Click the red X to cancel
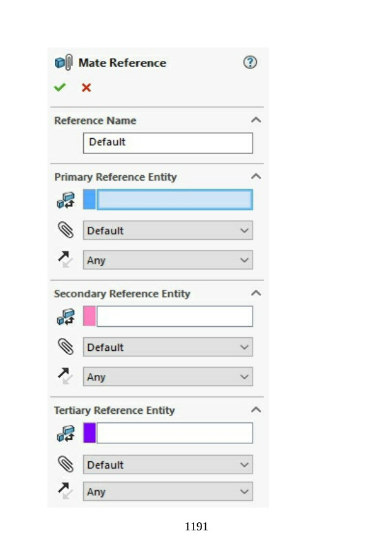The image size is (392, 555). [86, 88]
